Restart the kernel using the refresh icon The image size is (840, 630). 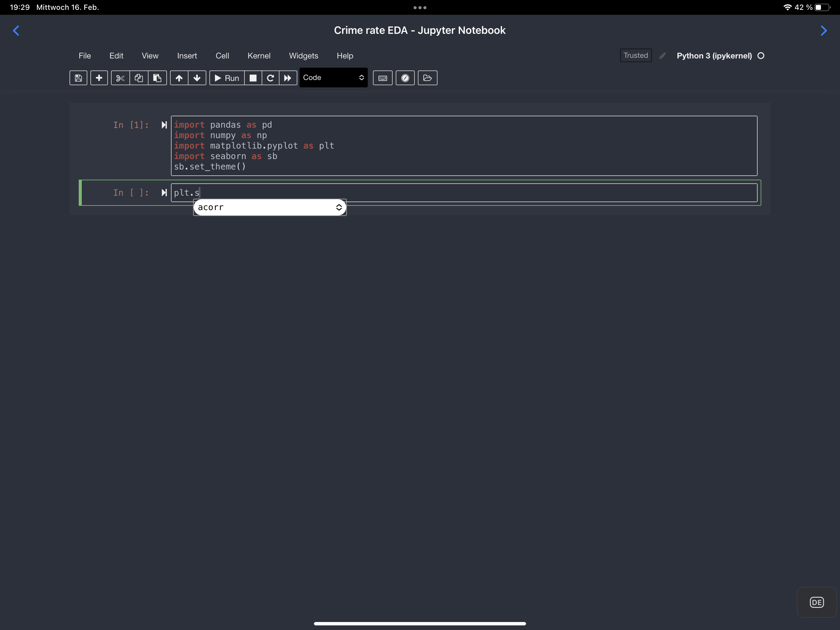tap(270, 78)
